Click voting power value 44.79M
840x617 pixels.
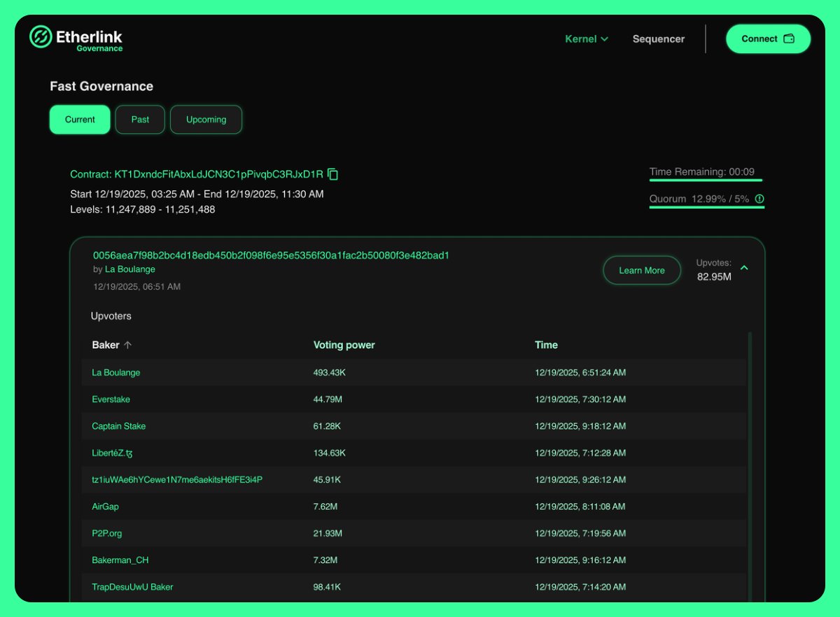(328, 399)
